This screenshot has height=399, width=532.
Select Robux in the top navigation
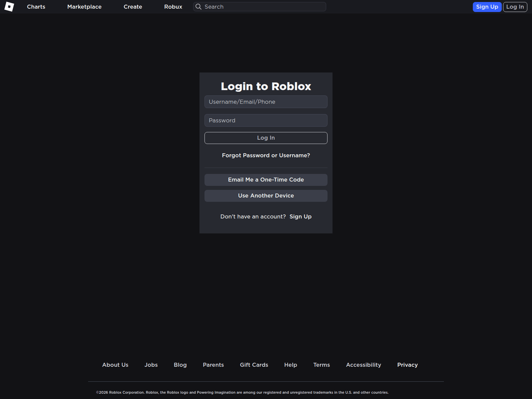click(173, 7)
